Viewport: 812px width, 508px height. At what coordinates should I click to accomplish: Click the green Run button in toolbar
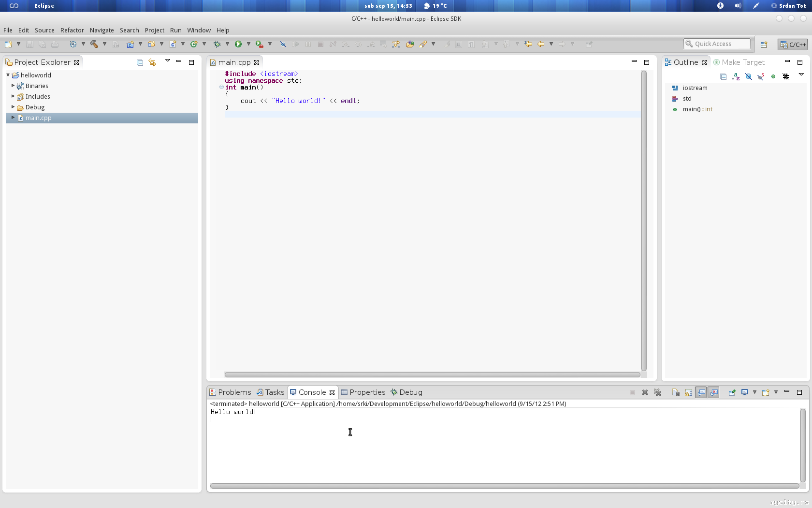click(238, 44)
